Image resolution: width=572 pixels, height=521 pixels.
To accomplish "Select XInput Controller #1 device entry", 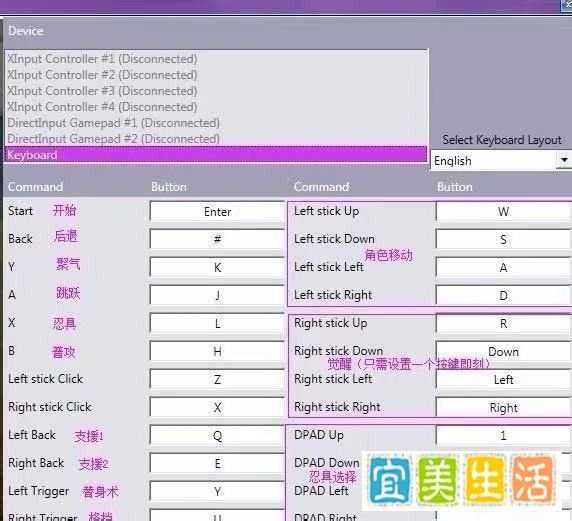I will [102, 59].
